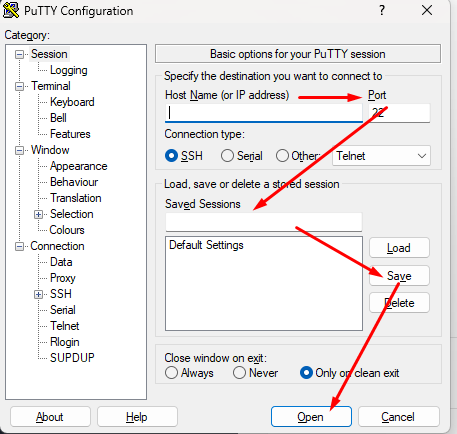Click the Cancel button

(x=399, y=417)
